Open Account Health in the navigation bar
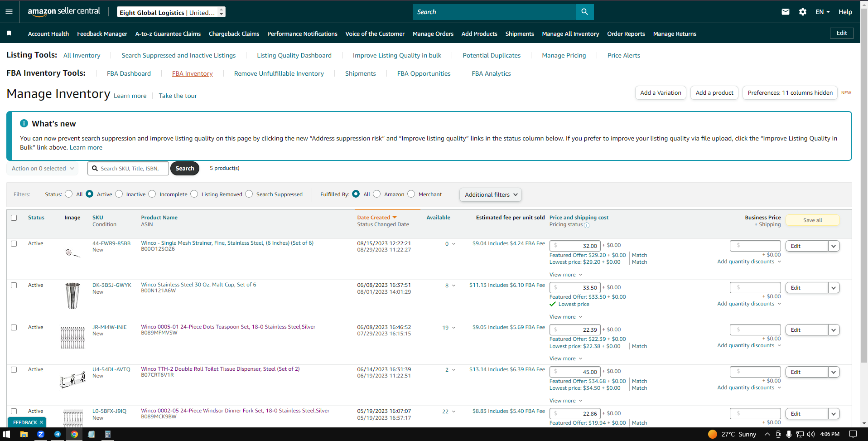This screenshot has height=441, width=868. pos(48,34)
